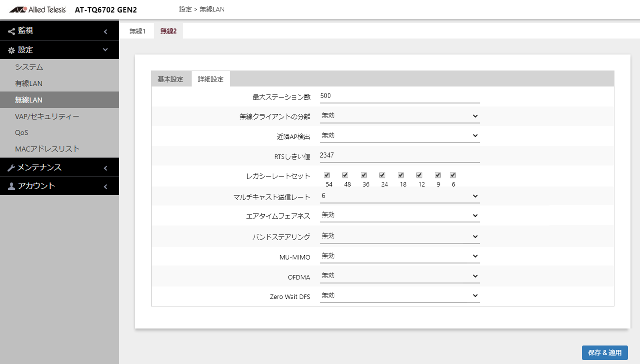
Task: Switch to the 基本設定 tab
Action: (x=171, y=78)
